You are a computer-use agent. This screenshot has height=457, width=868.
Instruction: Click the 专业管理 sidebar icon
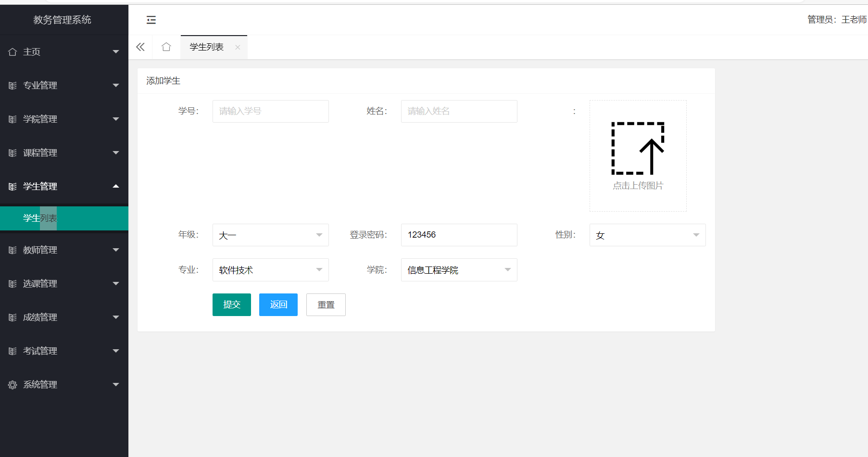point(13,86)
